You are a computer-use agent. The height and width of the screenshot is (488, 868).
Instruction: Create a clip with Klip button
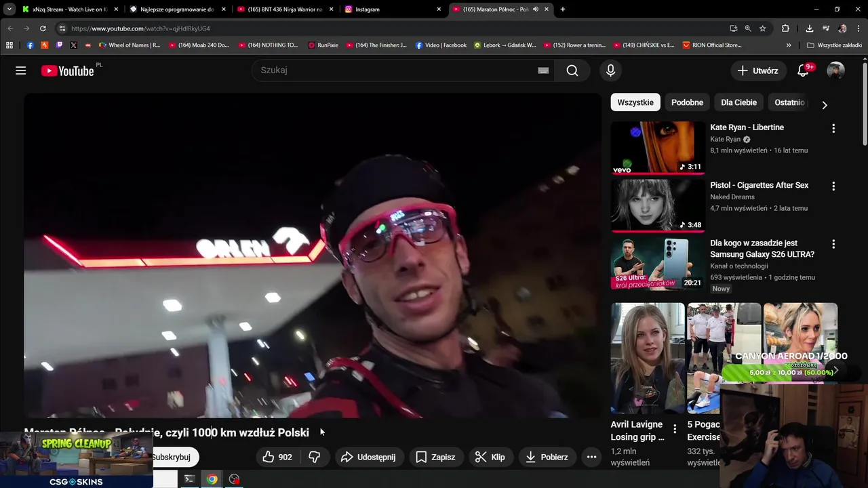490,457
